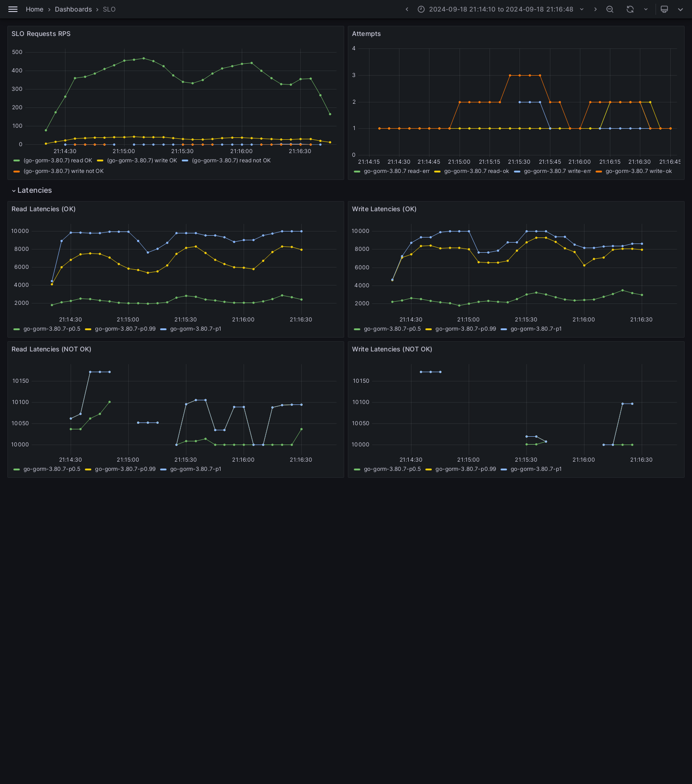The image size is (692, 784).
Task: Toggle p0.99 series in Write Latencies (OK)
Action: [x=465, y=329]
